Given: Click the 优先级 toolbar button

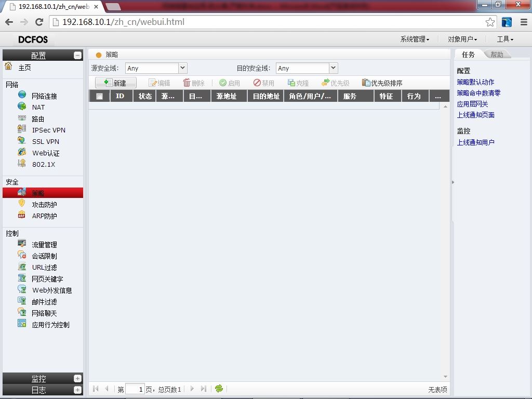Looking at the screenshot, I should click(336, 83).
